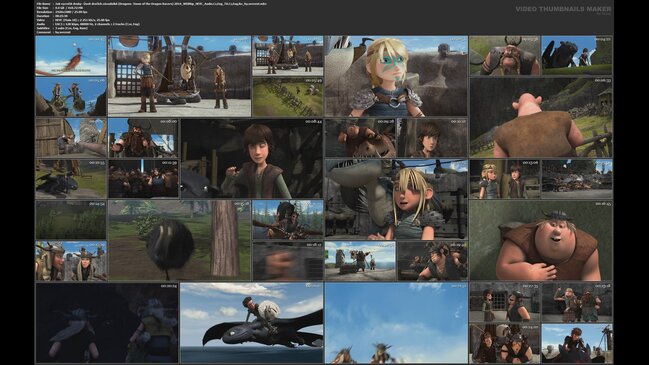This screenshot has height=365, width=649.
Task: Select bottom-right boy on dragon by catapult thumbnail
Action: 577,343
